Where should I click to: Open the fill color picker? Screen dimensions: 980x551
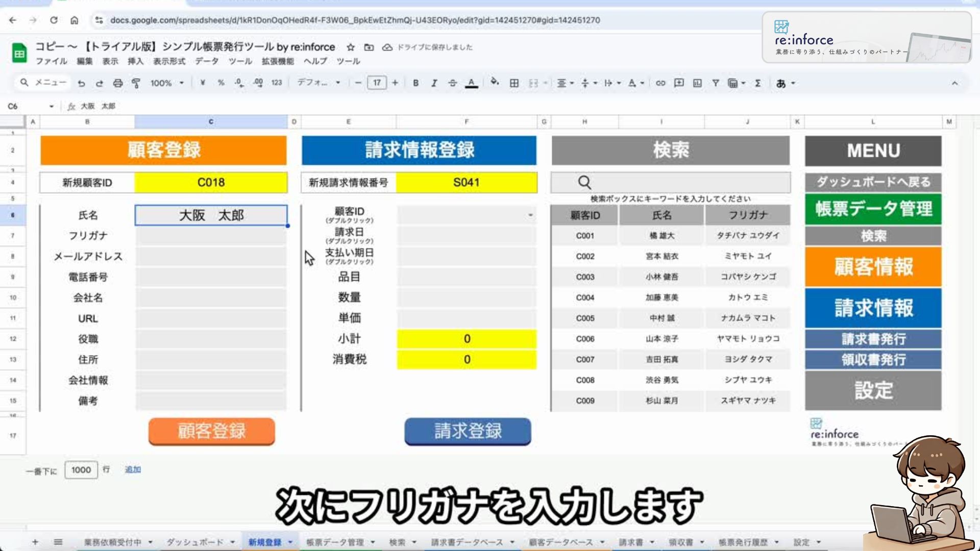[x=494, y=82]
